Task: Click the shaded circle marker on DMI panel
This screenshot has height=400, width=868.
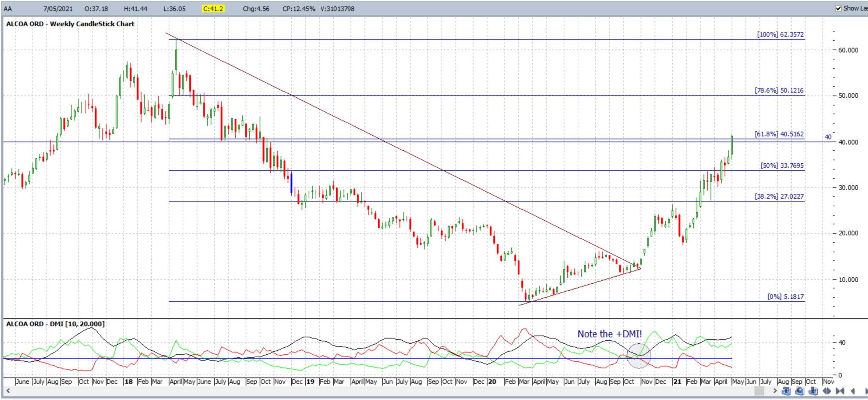Action: [x=639, y=356]
